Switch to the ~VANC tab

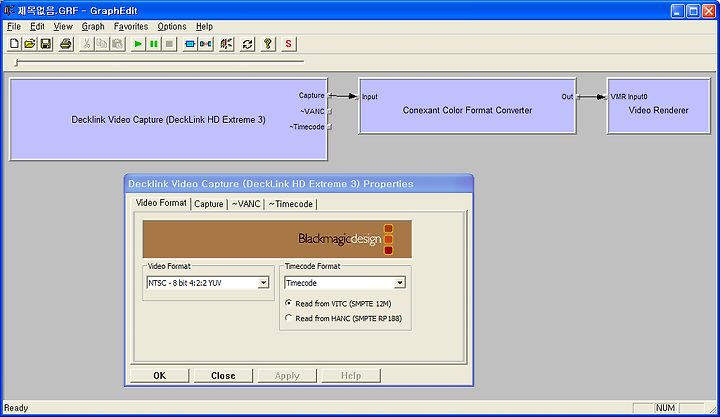[246, 204]
